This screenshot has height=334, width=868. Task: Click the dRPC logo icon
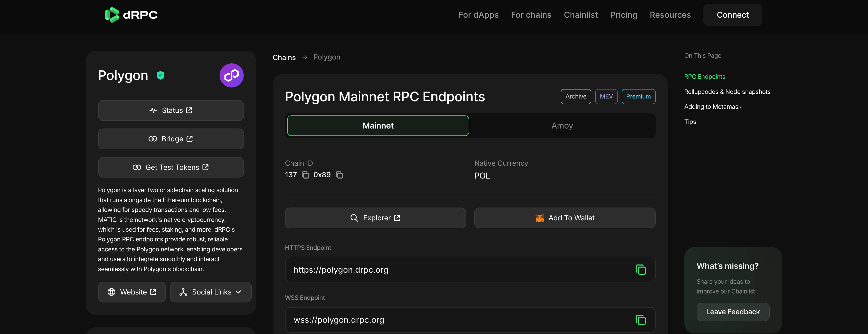112,15
